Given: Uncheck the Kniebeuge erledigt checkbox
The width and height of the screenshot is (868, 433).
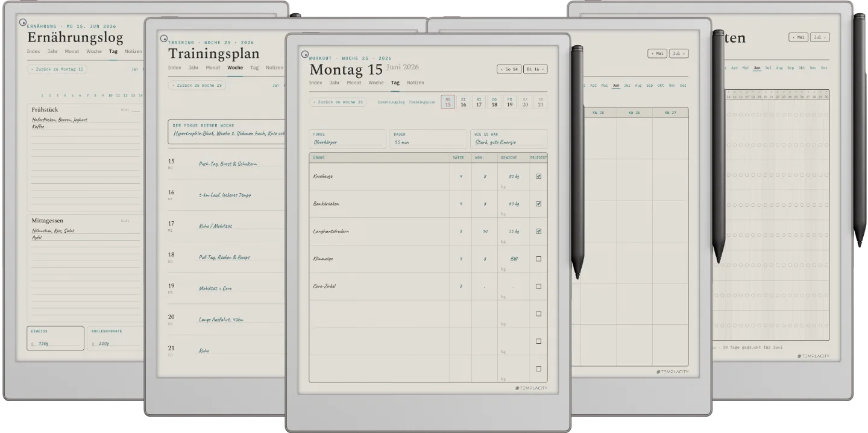Looking at the screenshot, I should [x=538, y=177].
